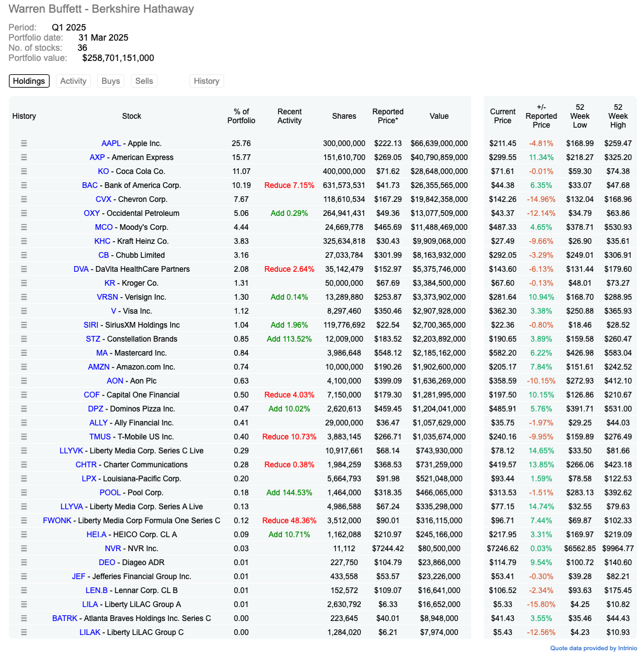Click the FWONK ticker link

click(57, 521)
